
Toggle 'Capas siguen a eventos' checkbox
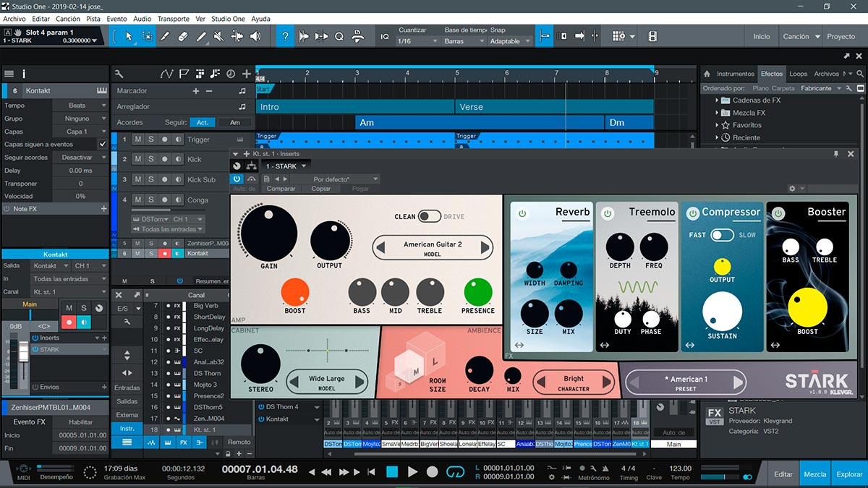click(x=102, y=145)
